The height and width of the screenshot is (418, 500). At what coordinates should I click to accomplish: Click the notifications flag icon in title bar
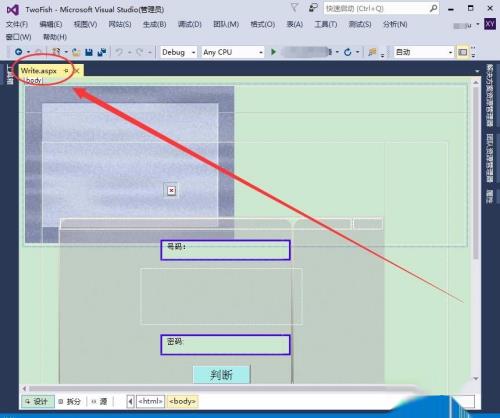tap(294, 8)
